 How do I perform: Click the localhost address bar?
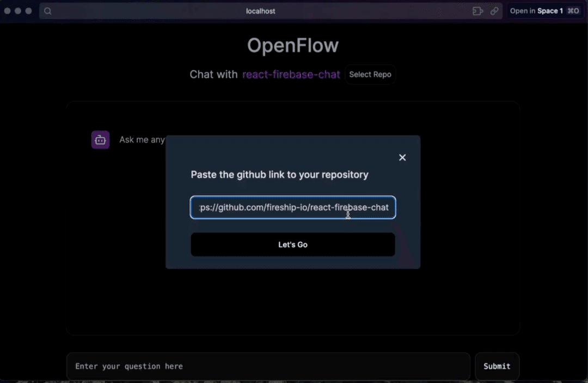point(260,11)
